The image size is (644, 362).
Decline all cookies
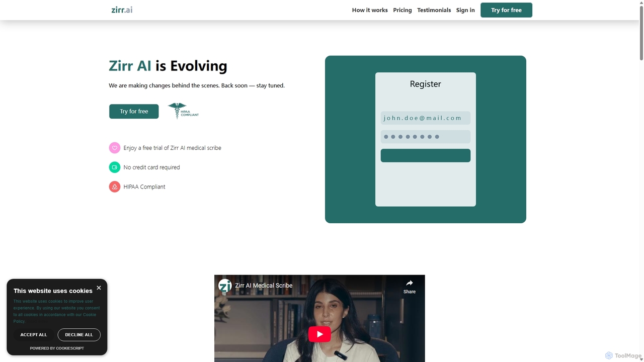tap(79, 335)
